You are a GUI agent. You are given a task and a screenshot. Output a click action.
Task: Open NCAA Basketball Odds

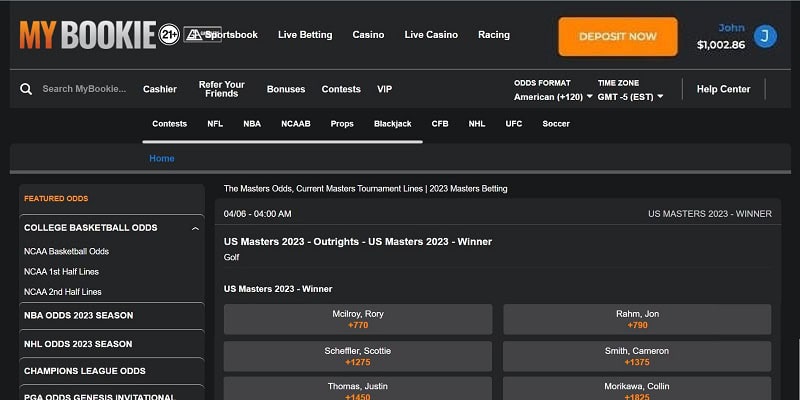66,252
